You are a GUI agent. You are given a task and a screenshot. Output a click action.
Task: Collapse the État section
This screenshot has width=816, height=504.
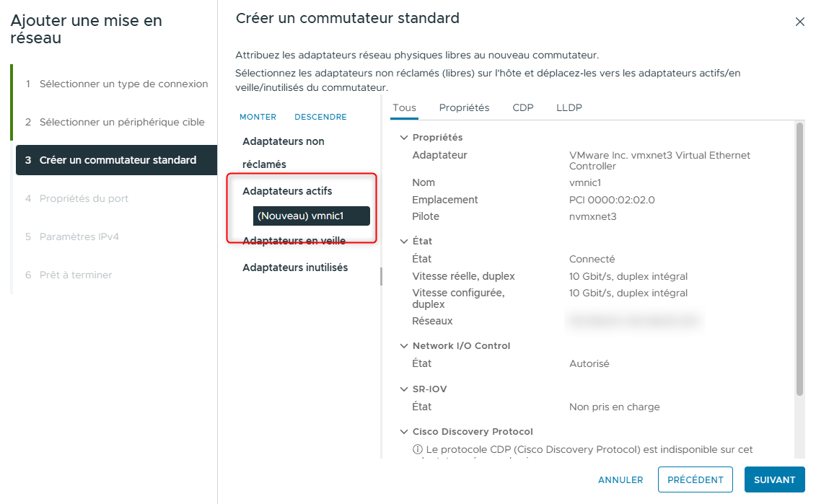click(x=404, y=240)
